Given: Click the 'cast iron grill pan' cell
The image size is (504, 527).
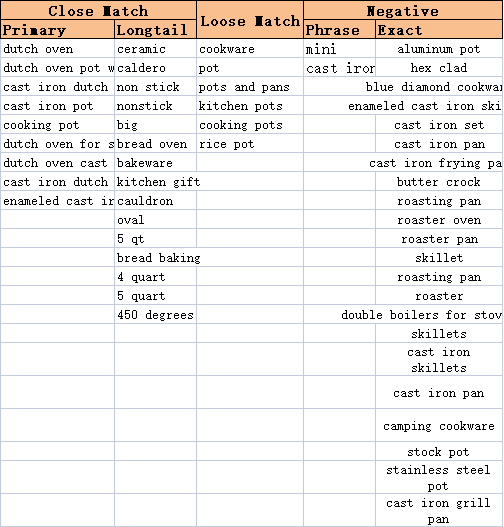Looking at the screenshot, I should coord(439,510).
